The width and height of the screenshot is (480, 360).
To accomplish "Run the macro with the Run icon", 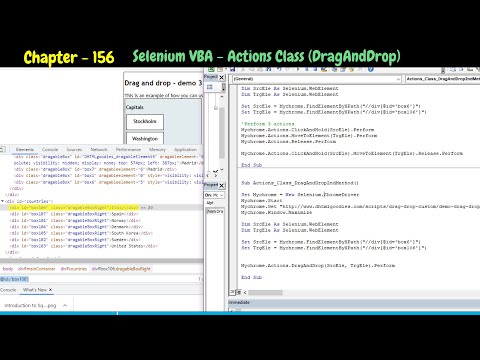I will (298, 69).
